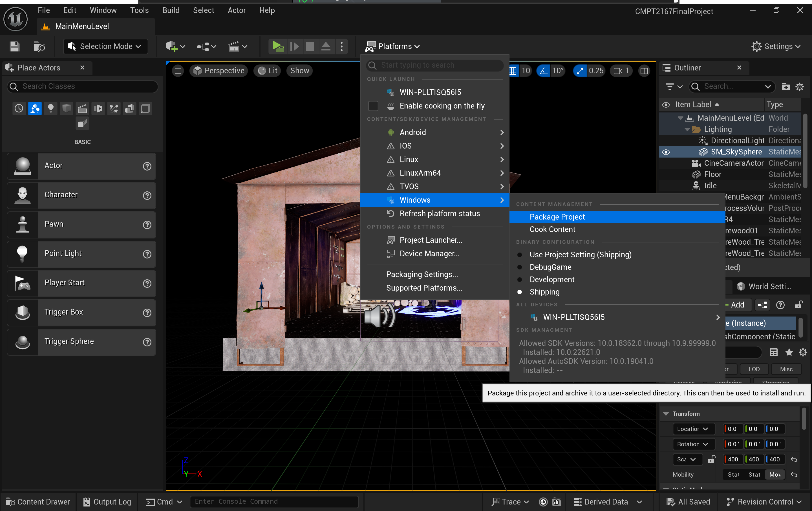The width and height of the screenshot is (812, 511).
Task: Open the viewport layout grid icon
Action: [x=644, y=70]
